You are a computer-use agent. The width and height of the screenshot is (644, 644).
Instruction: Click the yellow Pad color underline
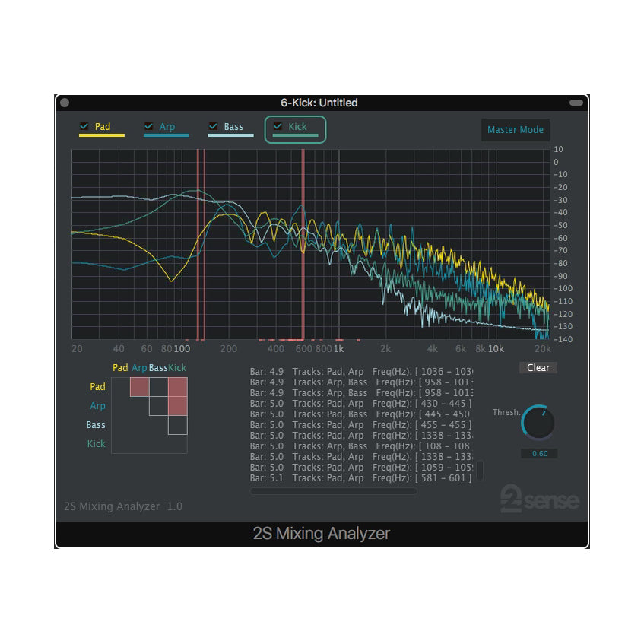point(101,136)
